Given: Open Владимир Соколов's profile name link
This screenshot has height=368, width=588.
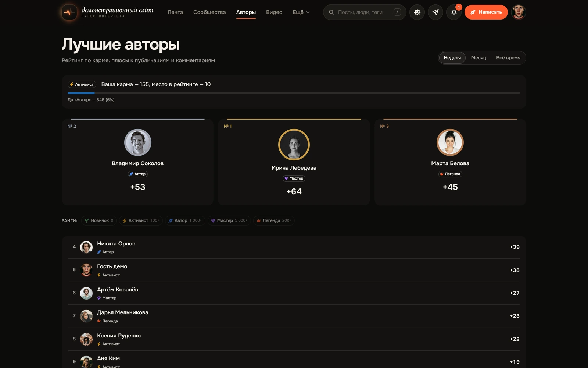Looking at the screenshot, I should (x=138, y=163).
